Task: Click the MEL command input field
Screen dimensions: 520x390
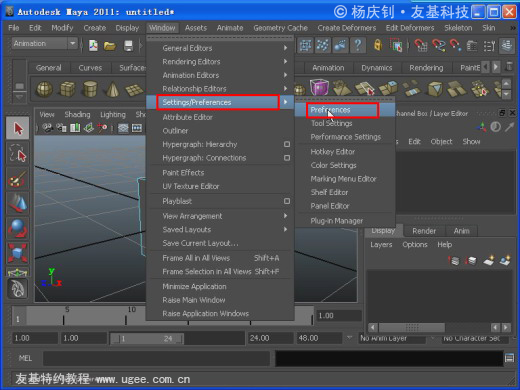Action: [x=156, y=359]
